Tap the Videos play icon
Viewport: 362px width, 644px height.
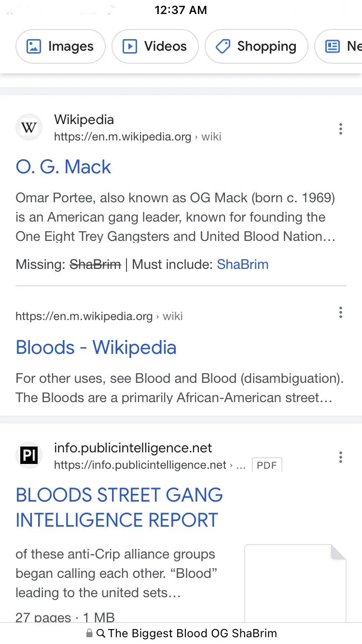(129, 46)
